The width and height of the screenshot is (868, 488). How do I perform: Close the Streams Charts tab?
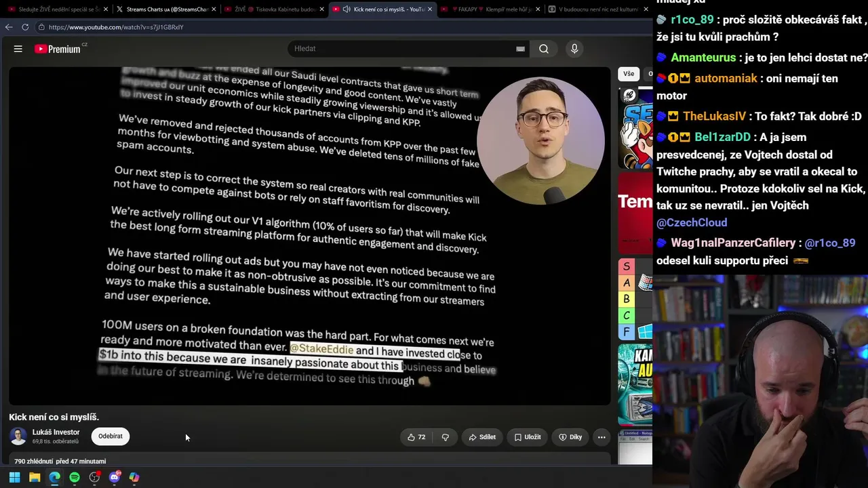214,9
